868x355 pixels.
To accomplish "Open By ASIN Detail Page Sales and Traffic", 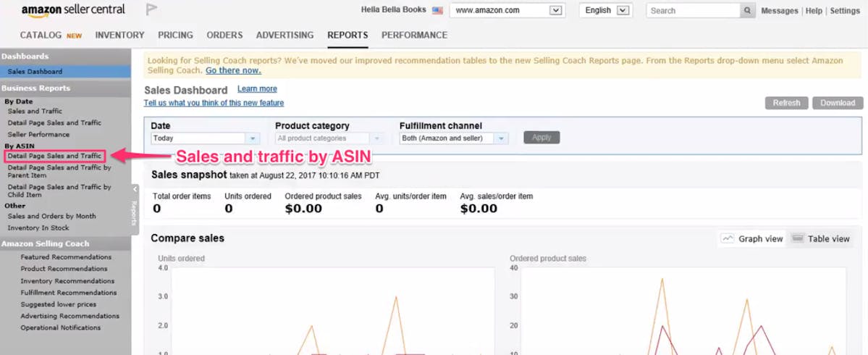I will pos(54,156).
